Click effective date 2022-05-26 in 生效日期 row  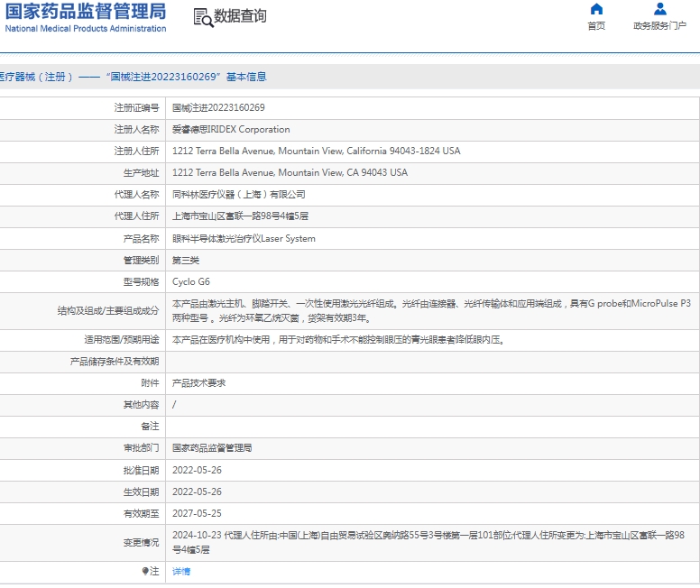(197, 492)
